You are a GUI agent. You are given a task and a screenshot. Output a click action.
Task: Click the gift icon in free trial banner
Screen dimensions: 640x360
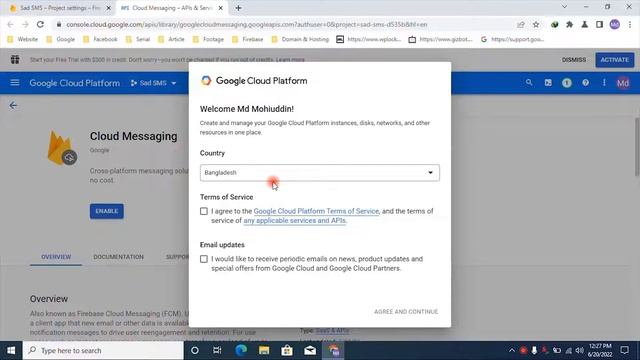click(x=15, y=60)
